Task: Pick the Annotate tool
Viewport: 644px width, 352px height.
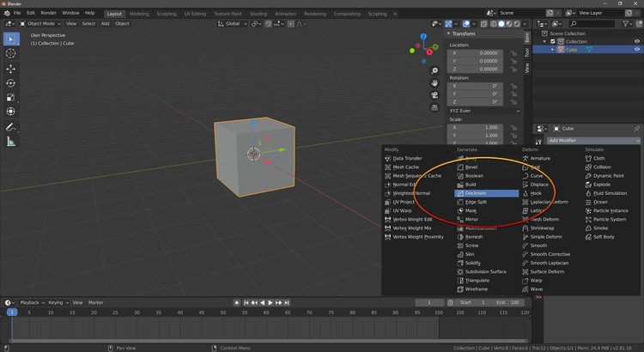Action: point(10,127)
